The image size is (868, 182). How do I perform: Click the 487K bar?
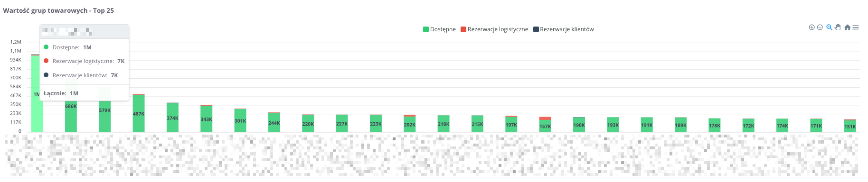click(139, 113)
